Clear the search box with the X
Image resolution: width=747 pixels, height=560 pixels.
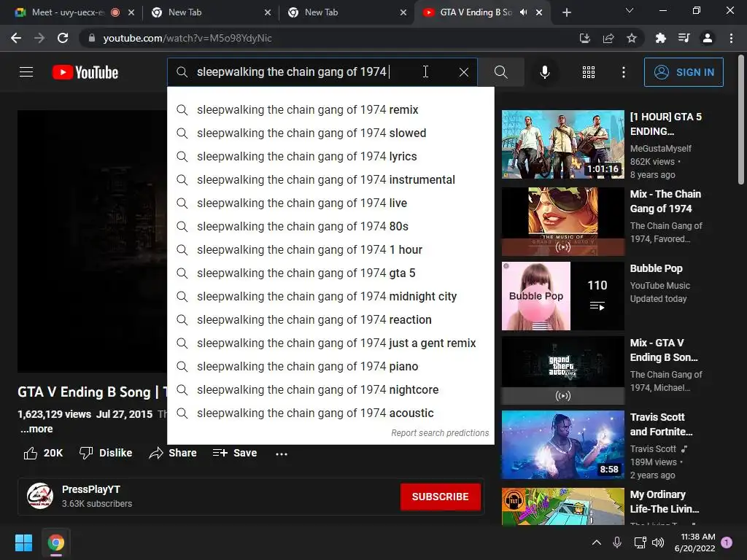coord(463,72)
